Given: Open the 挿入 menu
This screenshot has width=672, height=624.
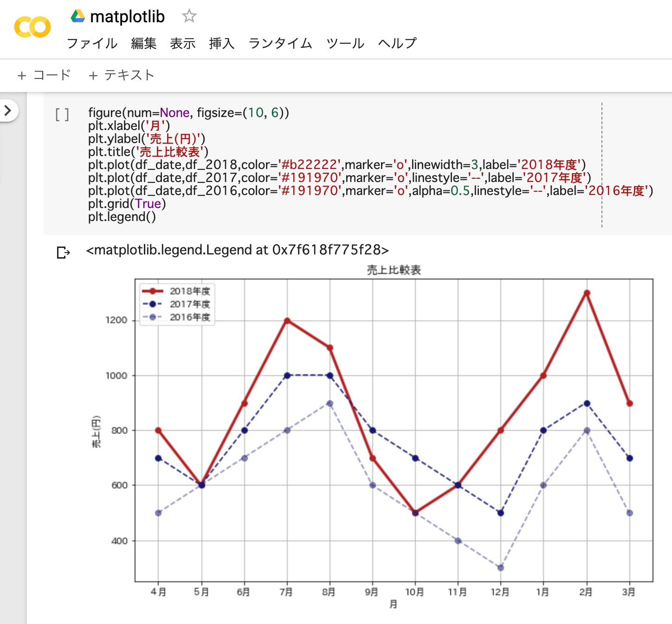Looking at the screenshot, I should pos(221,43).
